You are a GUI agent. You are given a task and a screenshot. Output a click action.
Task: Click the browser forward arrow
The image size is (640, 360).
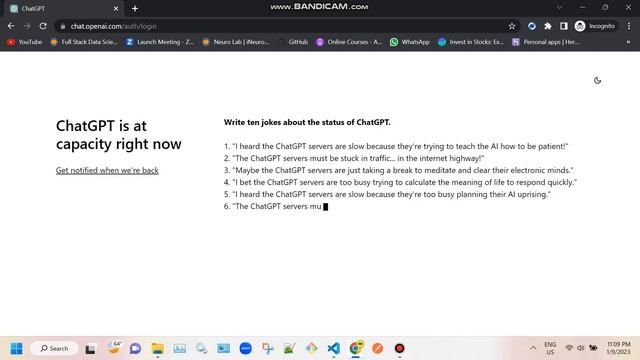pyautogui.click(x=27, y=26)
